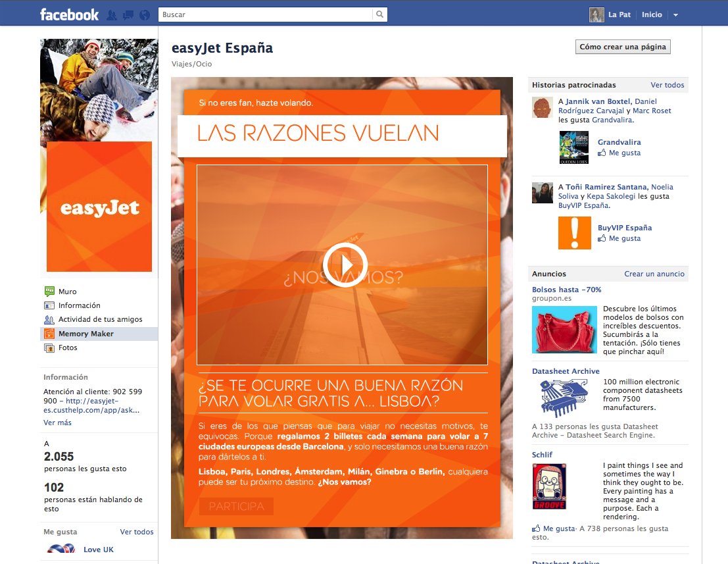Open Marc Roset profile link
This screenshot has height=564, width=728.
click(652, 111)
